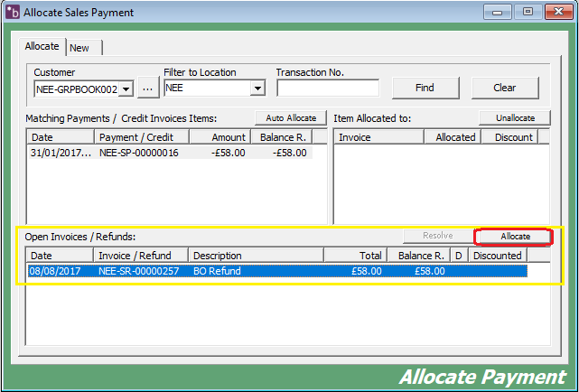579x392 pixels.
Task: Sort by Invoice / Refund column header
Action: pyautogui.click(x=141, y=256)
